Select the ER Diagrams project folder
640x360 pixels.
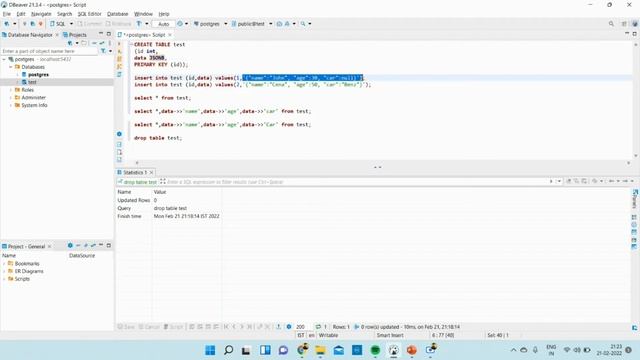coord(25,271)
